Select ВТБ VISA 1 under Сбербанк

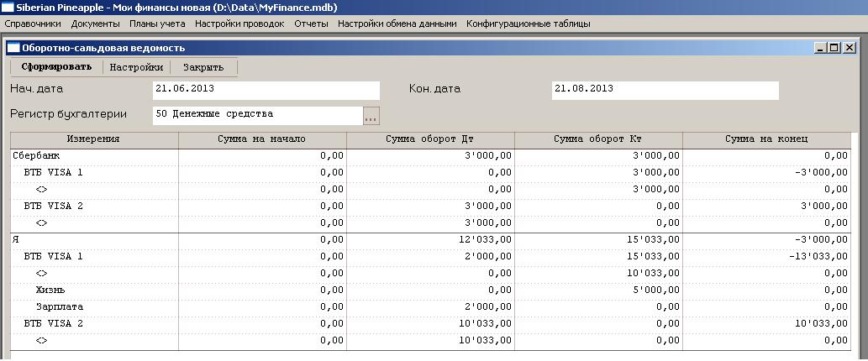coord(431,173)
